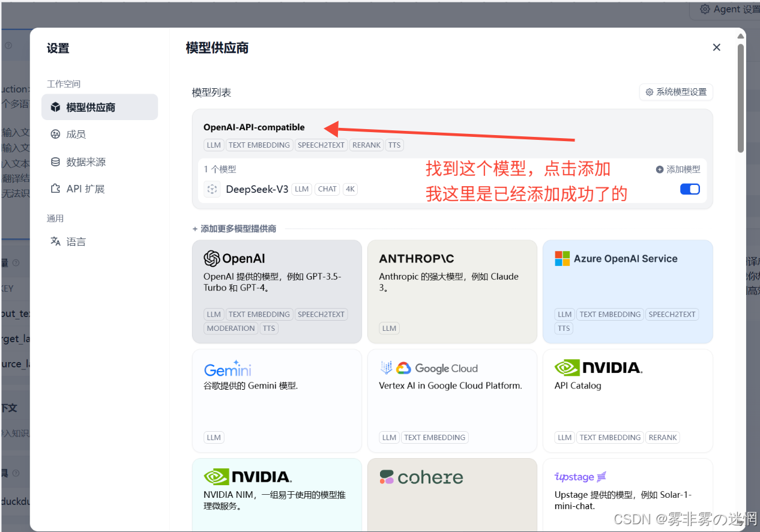Image resolution: width=760 pixels, height=532 pixels.
Task: Click the NVIDIA API Catalog logo
Action: tap(599, 367)
